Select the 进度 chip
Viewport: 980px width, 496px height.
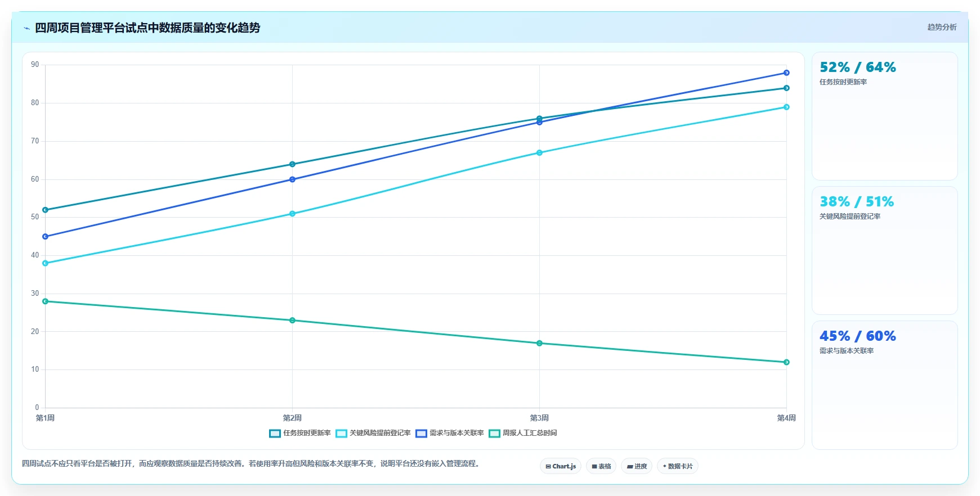(637, 466)
